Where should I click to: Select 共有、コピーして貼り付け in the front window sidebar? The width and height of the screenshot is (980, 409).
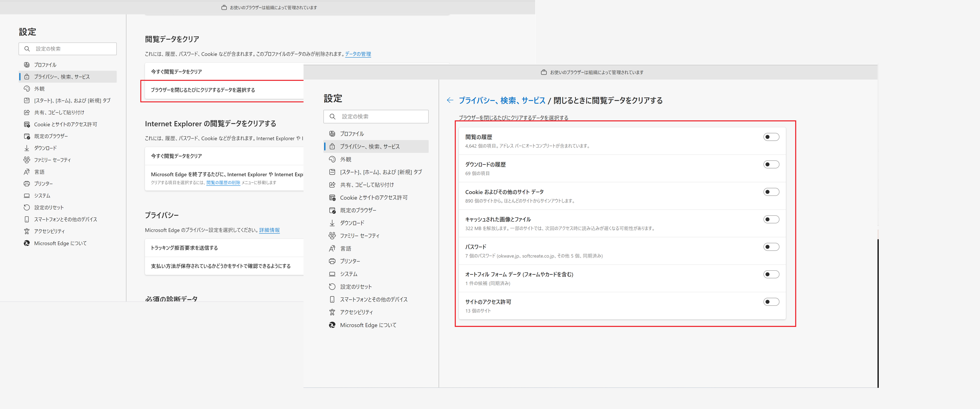pos(376,185)
